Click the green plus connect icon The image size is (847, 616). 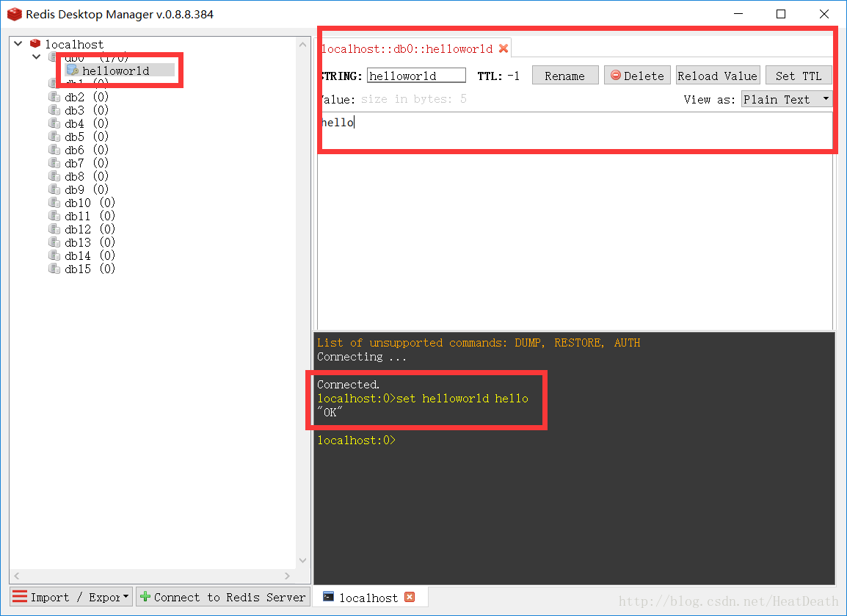click(x=145, y=597)
